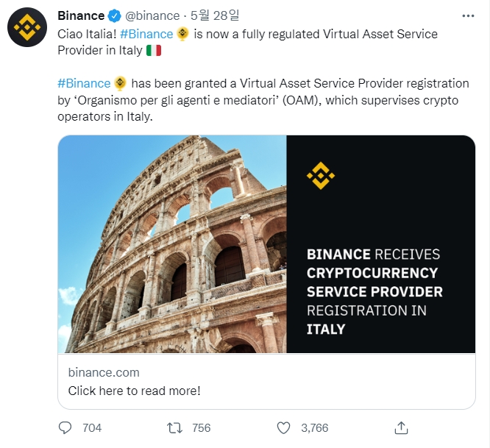
Task: Click the 756 retweets count
Action: (201, 427)
